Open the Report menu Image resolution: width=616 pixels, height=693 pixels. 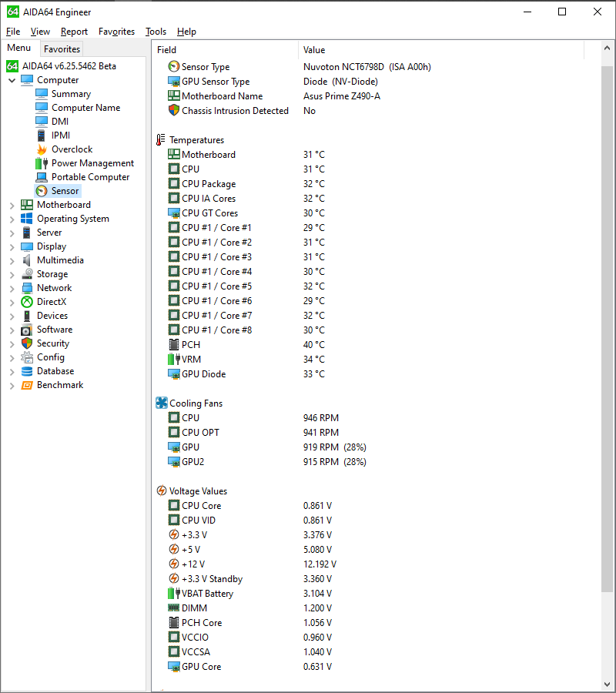[x=74, y=32]
